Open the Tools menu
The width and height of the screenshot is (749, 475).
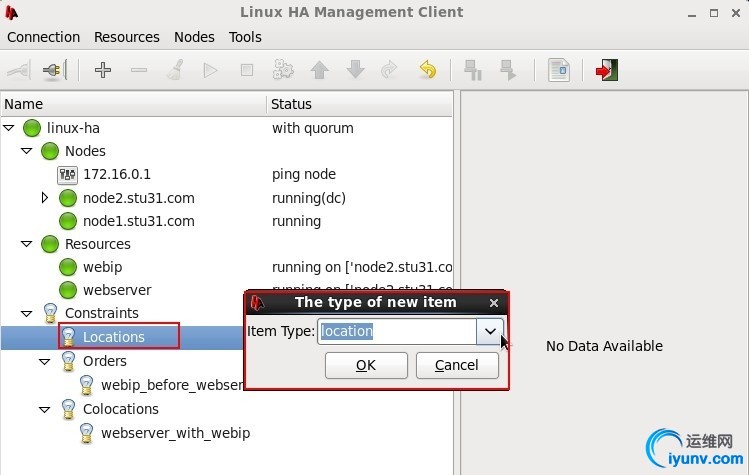[x=245, y=37]
